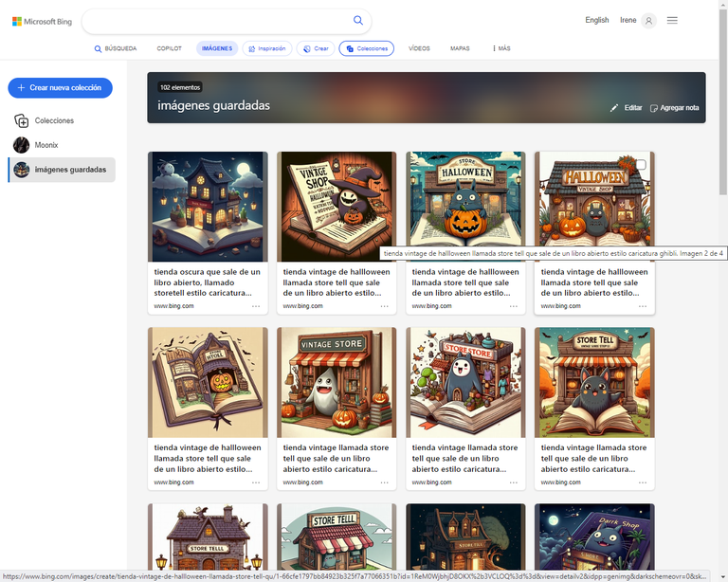The height and width of the screenshot is (582, 728).
Task: Select imágenes guardadas collection avatar
Action: point(22,170)
